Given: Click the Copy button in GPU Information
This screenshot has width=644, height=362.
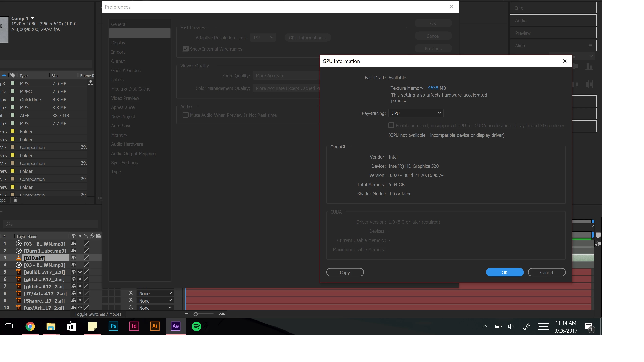Looking at the screenshot, I should pos(345,272).
